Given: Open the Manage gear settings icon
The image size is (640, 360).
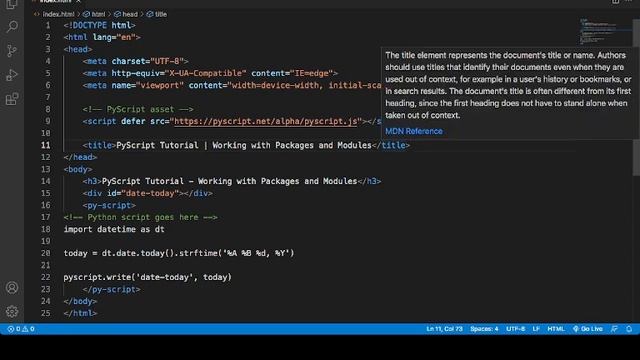Looking at the screenshot, I should 12,312.
